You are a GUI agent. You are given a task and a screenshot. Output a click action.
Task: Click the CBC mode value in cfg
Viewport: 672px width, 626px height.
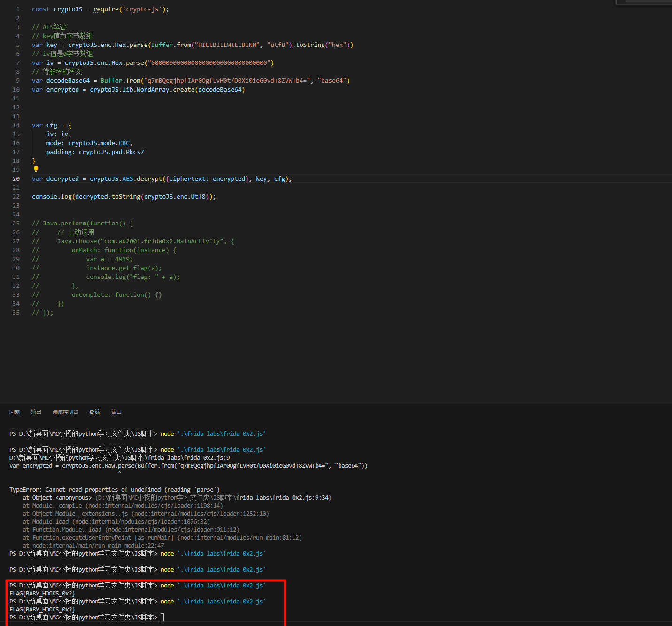(x=124, y=143)
